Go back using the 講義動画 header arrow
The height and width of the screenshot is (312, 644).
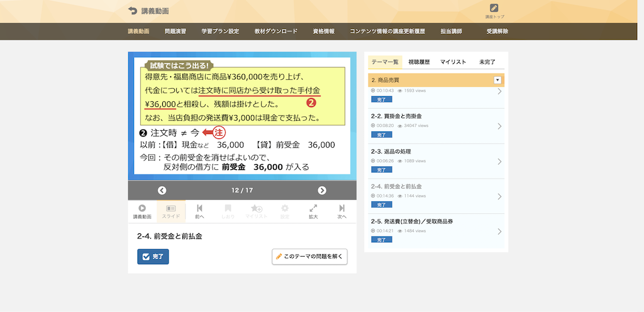pyautogui.click(x=132, y=11)
